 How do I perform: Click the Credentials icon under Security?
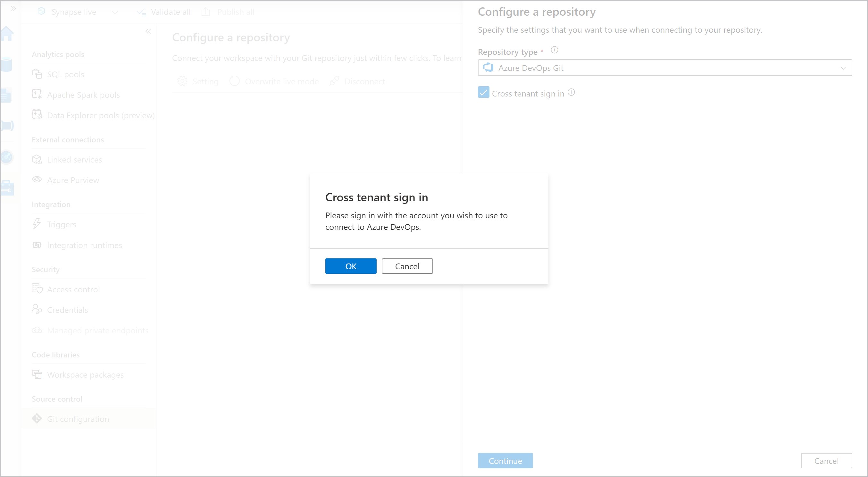tap(37, 310)
